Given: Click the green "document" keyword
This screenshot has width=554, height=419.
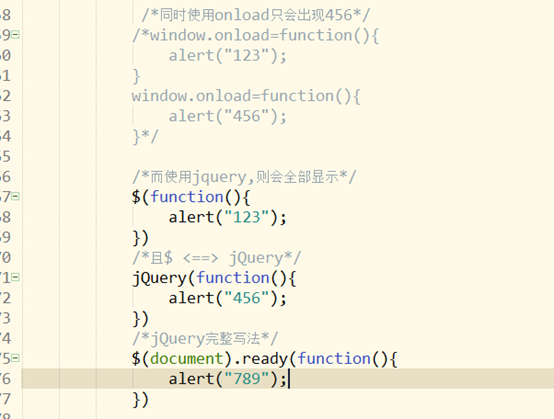Looking at the screenshot, I should 187,359.
